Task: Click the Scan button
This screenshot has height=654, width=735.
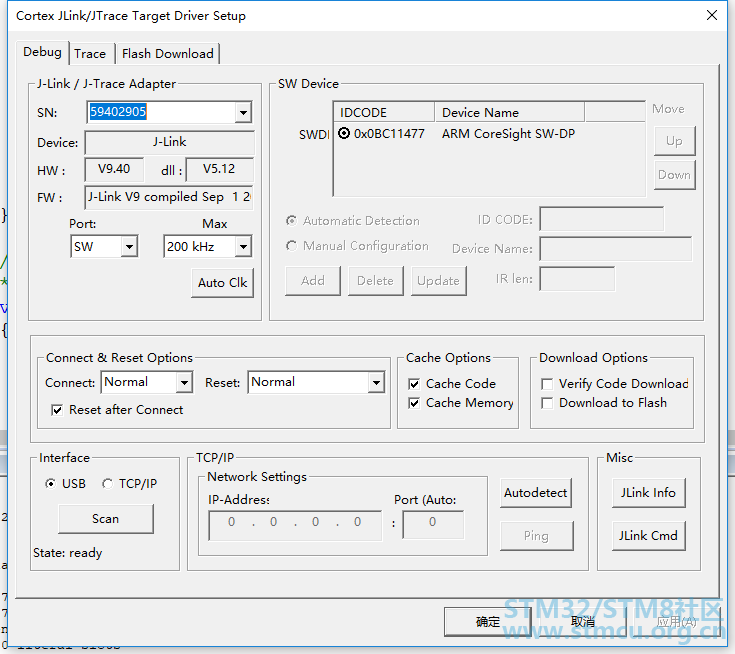Action: [105, 519]
